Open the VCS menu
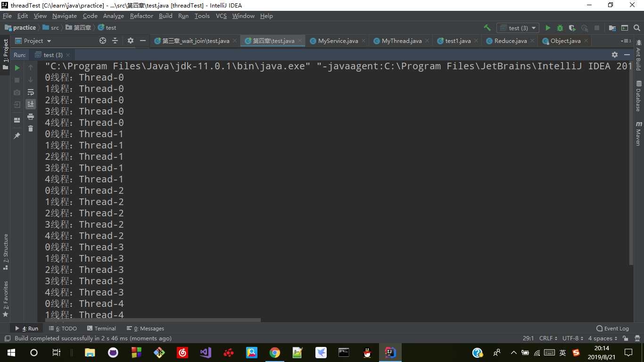The image size is (644, 362). pos(221,16)
